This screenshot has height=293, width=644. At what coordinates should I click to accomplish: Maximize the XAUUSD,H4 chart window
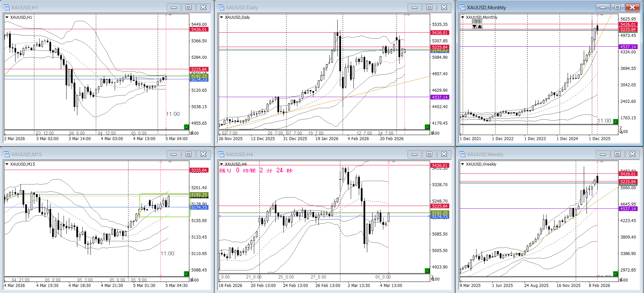pos(429,154)
